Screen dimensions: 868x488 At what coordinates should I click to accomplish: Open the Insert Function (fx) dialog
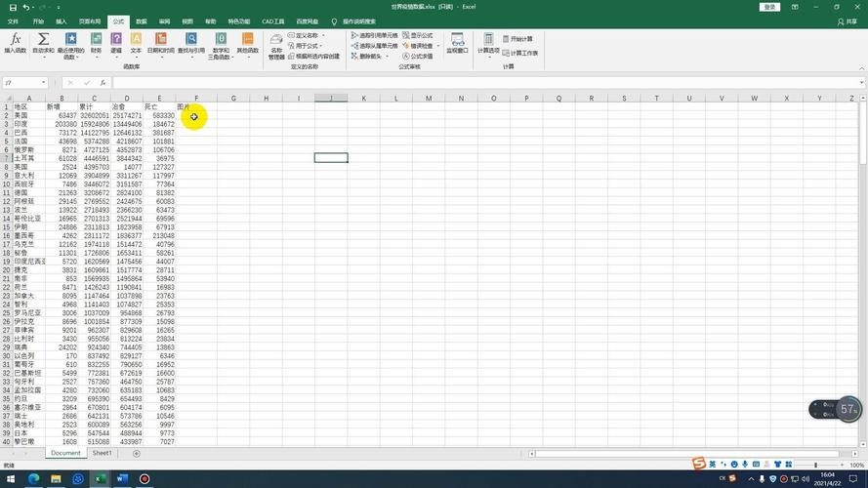click(16, 43)
